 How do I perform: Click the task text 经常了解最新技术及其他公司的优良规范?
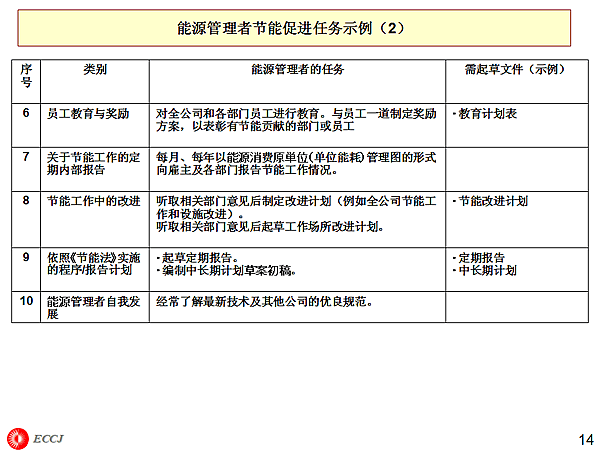point(264,302)
